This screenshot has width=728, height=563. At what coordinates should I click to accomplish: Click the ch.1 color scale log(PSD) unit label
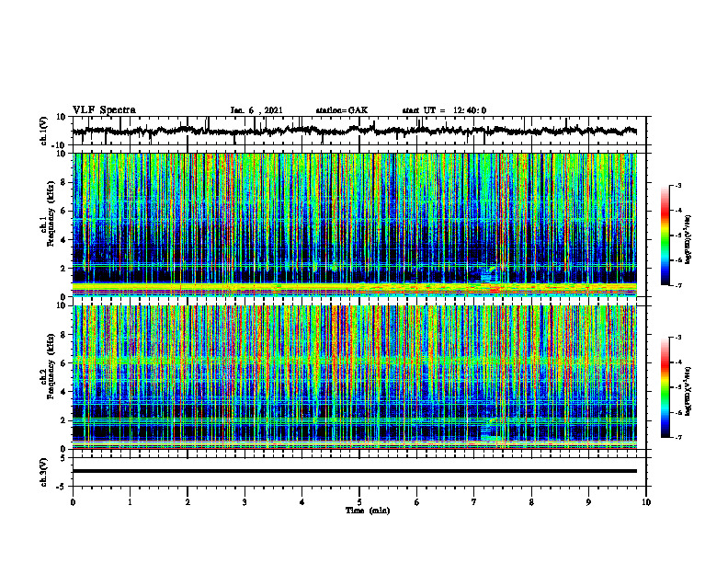(x=689, y=240)
